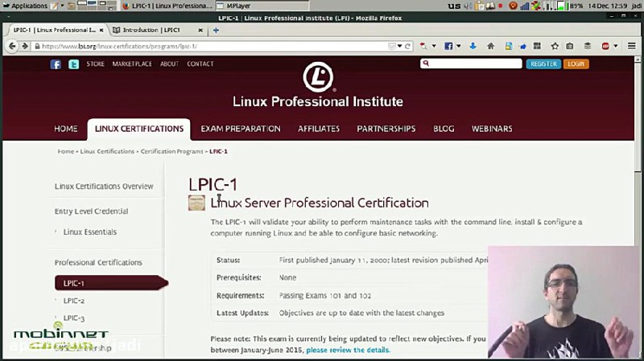Click the blue thumbs-up toolbar icon
Viewport: 644px width, 361px height.
(x=522, y=47)
